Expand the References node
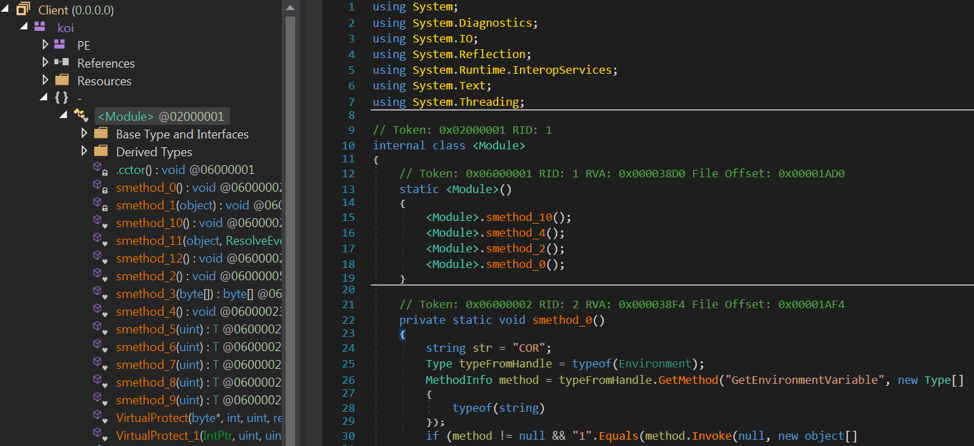Viewport: 974px width, 446px height. click(45, 63)
